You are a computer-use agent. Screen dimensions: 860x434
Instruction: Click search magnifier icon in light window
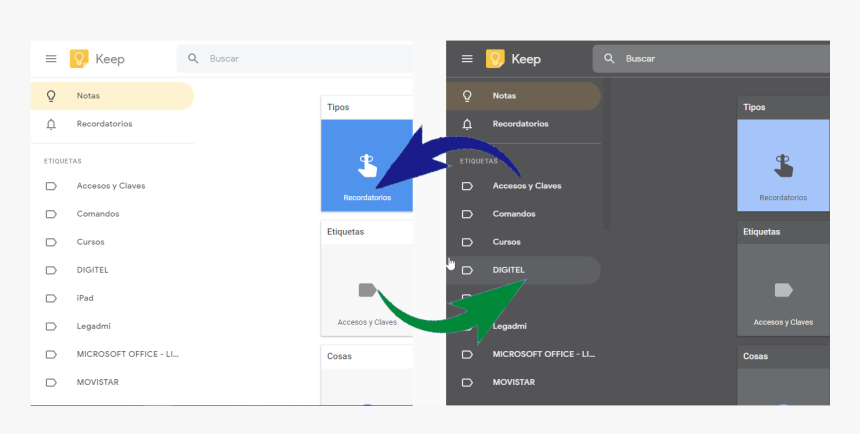click(x=193, y=58)
